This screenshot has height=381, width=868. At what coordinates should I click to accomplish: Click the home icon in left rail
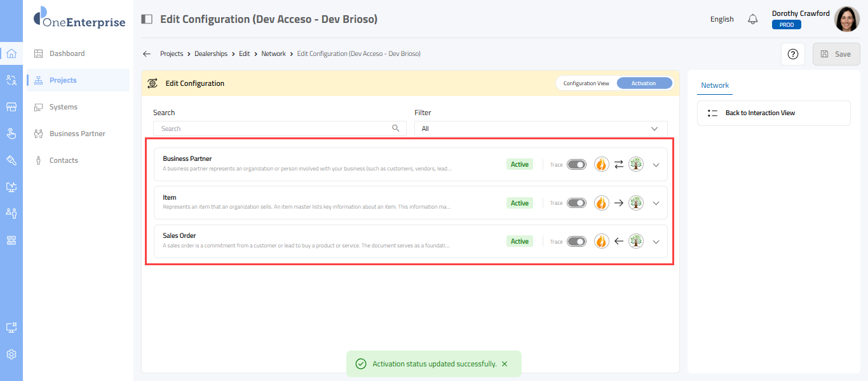[11, 53]
